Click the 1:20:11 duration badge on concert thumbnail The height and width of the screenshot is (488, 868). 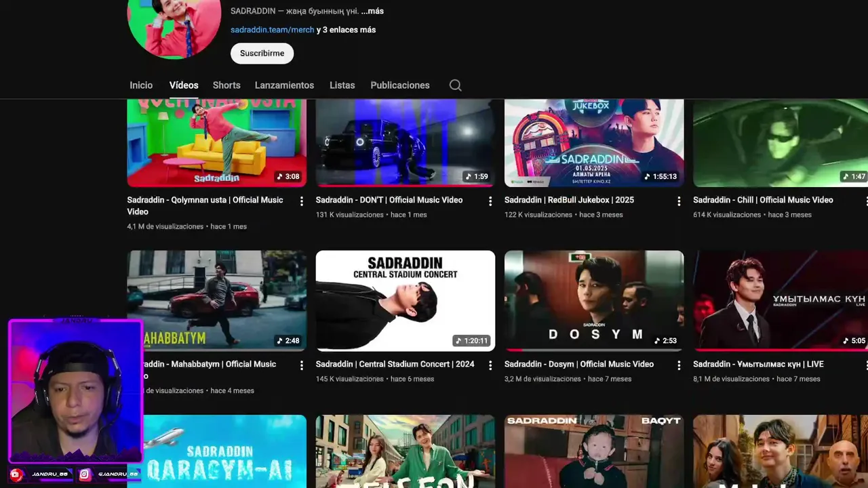(x=472, y=340)
